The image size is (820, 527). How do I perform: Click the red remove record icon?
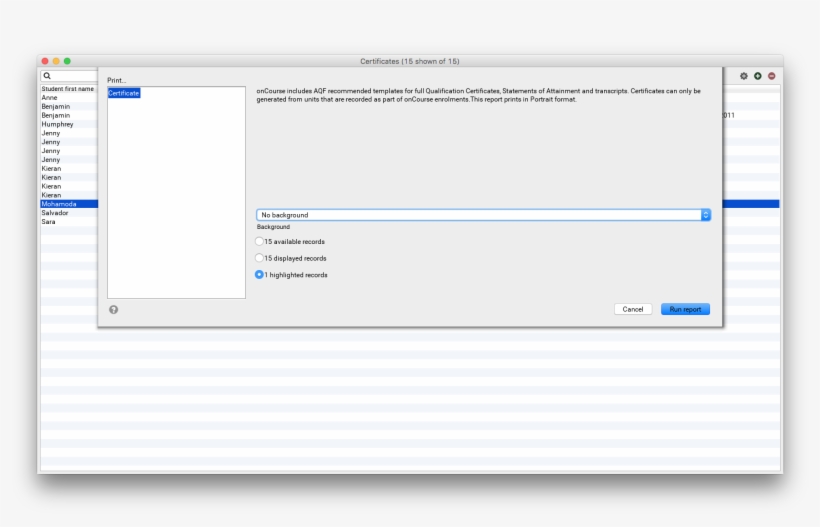[x=772, y=76]
